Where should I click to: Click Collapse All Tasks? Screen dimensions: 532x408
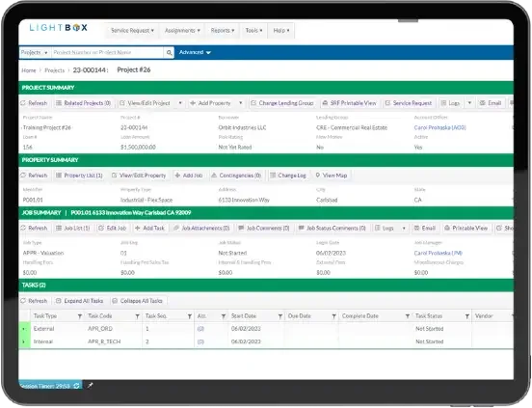[x=138, y=301]
